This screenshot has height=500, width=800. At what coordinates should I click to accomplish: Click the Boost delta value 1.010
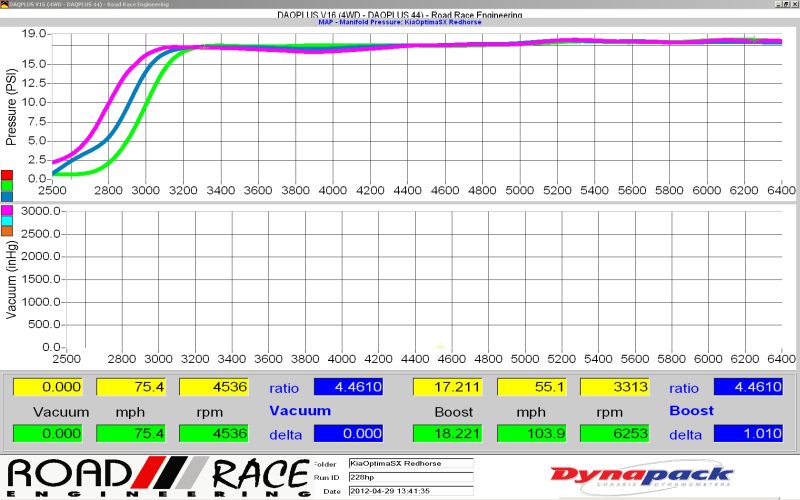click(747, 433)
